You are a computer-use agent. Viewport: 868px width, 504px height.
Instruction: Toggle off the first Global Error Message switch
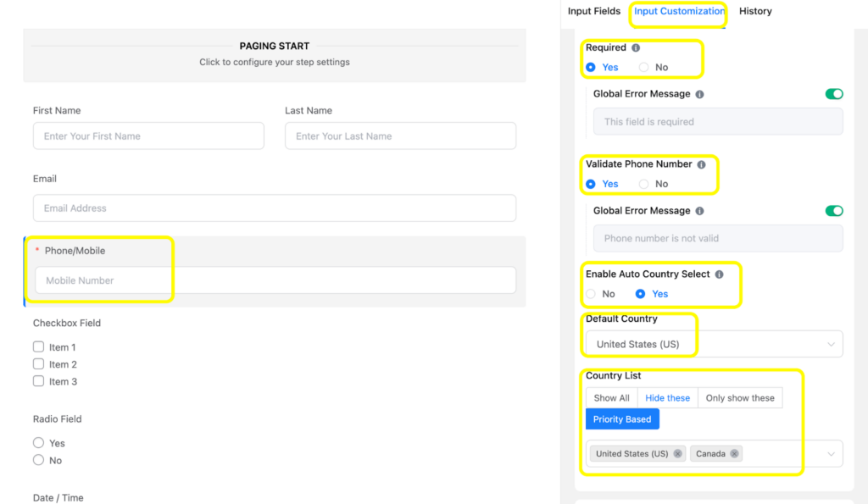tap(834, 94)
